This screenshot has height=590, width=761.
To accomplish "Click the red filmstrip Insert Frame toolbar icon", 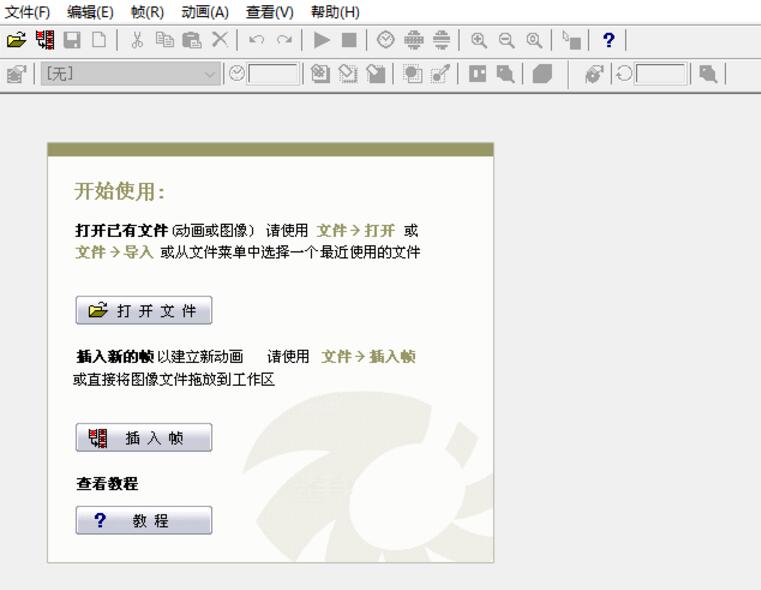I will pyautogui.click(x=45, y=40).
